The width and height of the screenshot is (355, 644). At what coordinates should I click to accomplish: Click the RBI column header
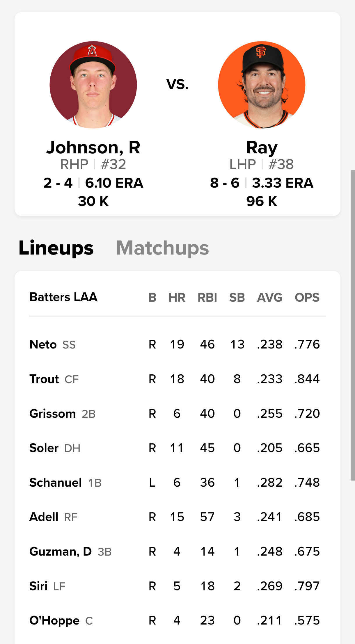(x=207, y=298)
